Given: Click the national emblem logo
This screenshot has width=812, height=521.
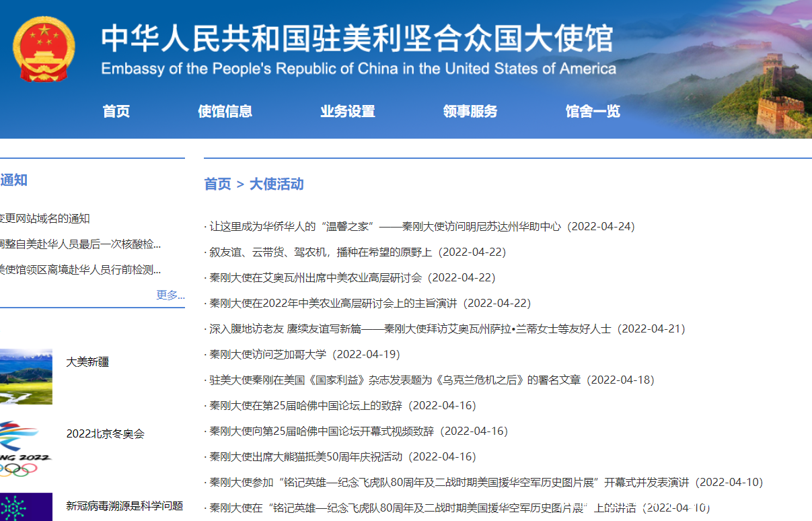Looking at the screenshot, I should [43, 49].
